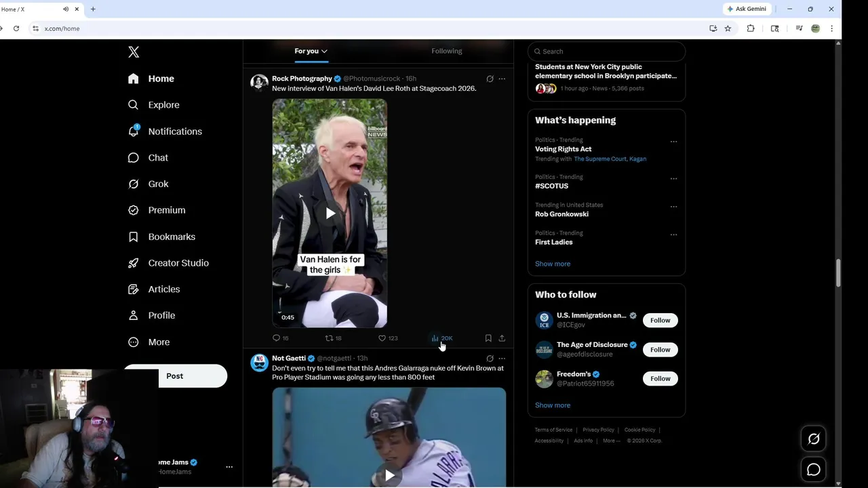Open First Ladies trending topic

553,242
